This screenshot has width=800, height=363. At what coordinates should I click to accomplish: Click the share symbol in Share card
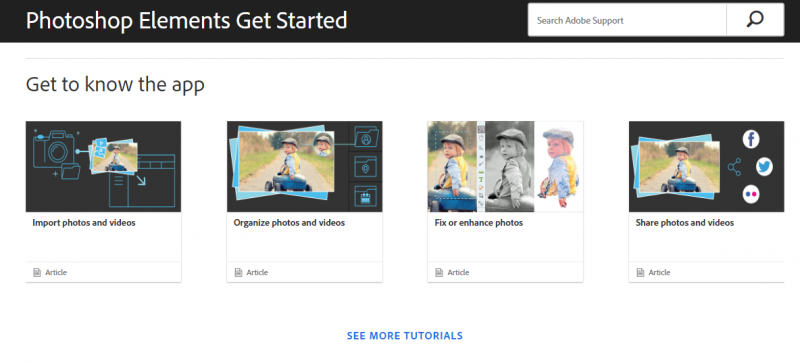(x=734, y=167)
